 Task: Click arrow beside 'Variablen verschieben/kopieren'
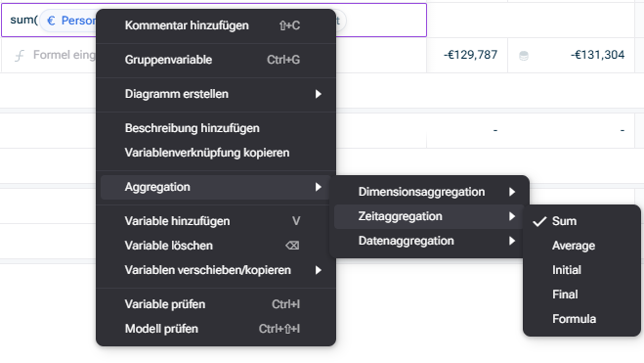click(x=319, y=270)
